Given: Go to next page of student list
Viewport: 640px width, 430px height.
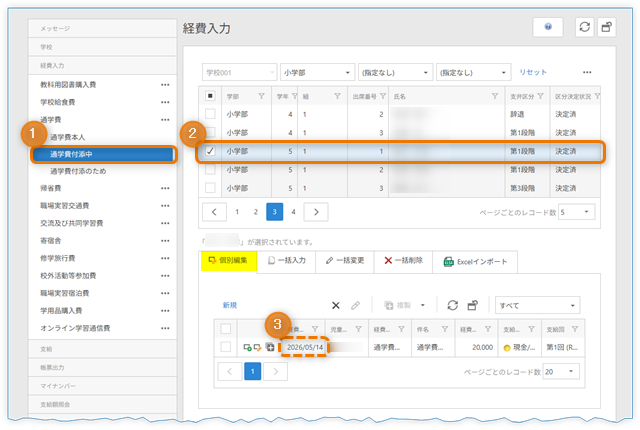Looking at the screenshot, I should [316, 212].
